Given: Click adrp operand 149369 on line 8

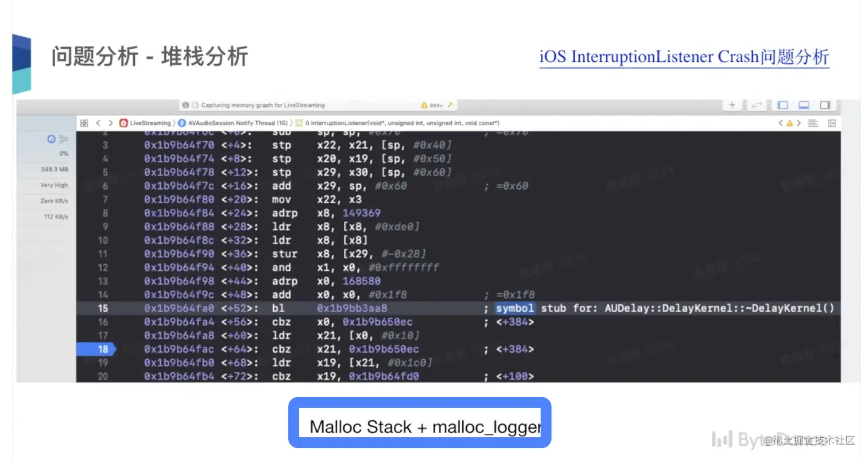Looking at the screenshot, I should point(362,213).
